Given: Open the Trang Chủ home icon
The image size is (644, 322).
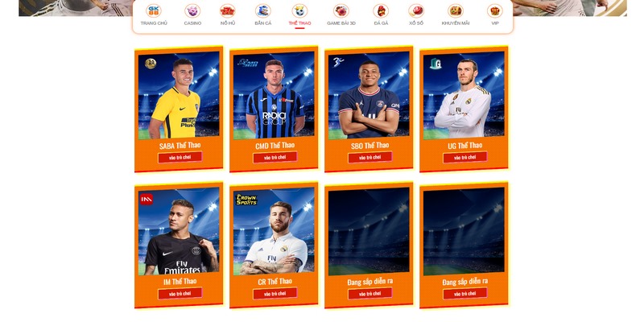Looking at the screenshot, I should point(154,10).
